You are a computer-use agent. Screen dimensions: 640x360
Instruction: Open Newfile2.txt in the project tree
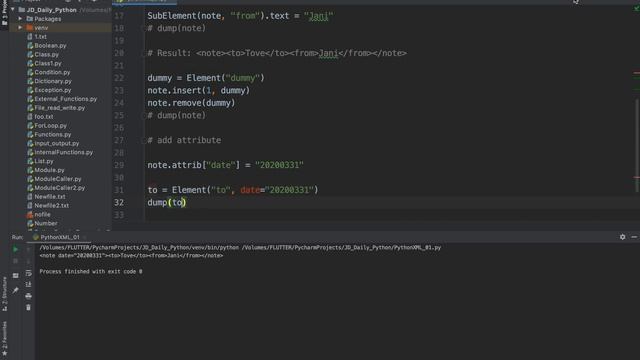[x=48, y=206]
